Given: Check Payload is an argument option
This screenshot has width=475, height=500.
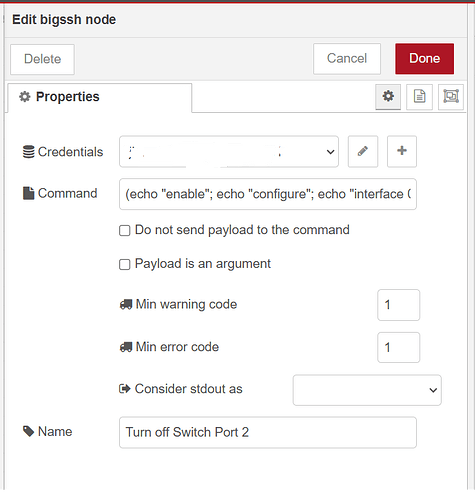Looking at the screenshot, I should 125,264.
